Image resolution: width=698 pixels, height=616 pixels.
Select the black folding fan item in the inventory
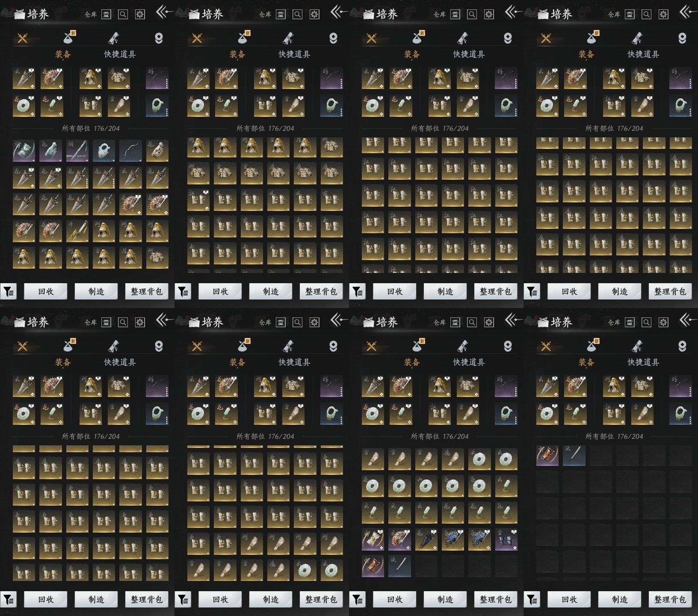coord(426,540)
